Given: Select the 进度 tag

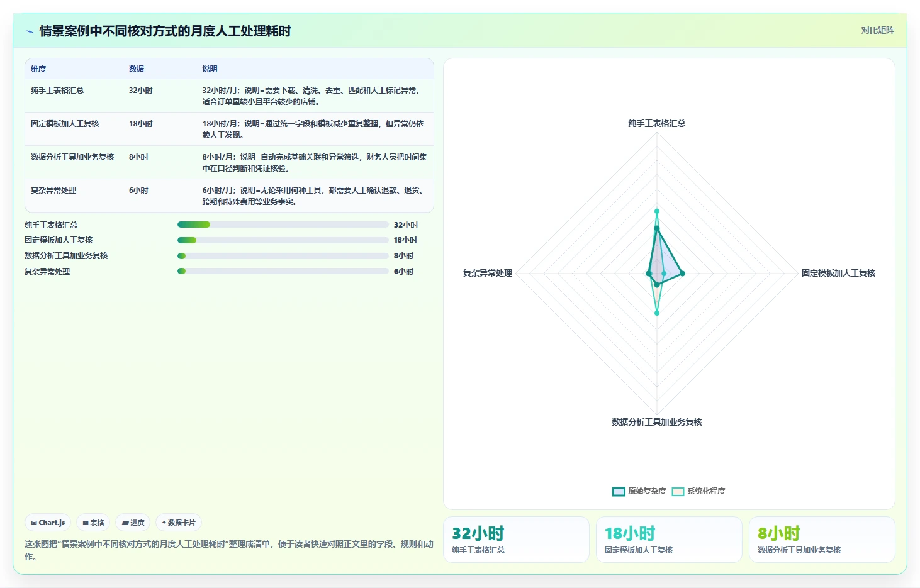Looking at the screenshot, I should tap(133, 523).
